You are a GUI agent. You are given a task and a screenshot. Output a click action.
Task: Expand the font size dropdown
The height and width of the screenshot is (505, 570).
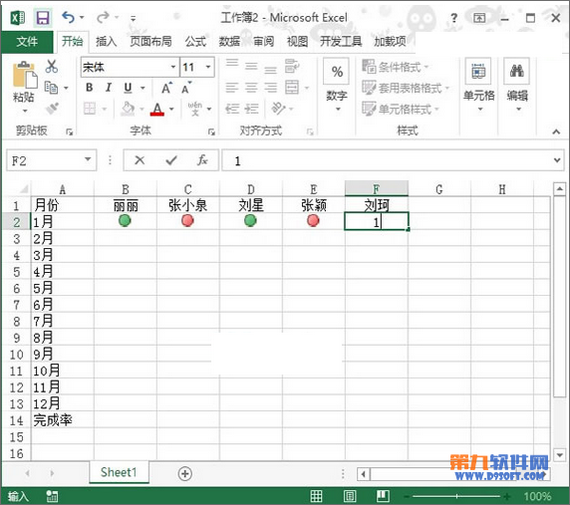(x=208, y=67)
